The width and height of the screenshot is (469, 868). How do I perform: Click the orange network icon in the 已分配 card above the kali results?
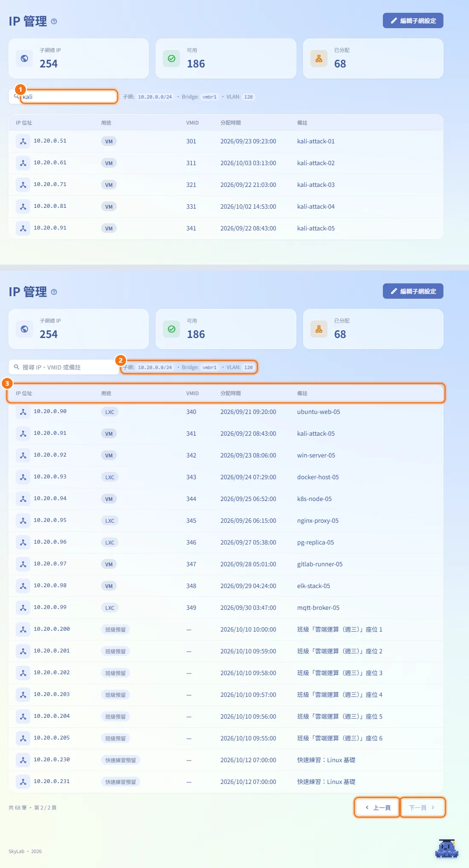pyautogui.click(x=318, y=58)
